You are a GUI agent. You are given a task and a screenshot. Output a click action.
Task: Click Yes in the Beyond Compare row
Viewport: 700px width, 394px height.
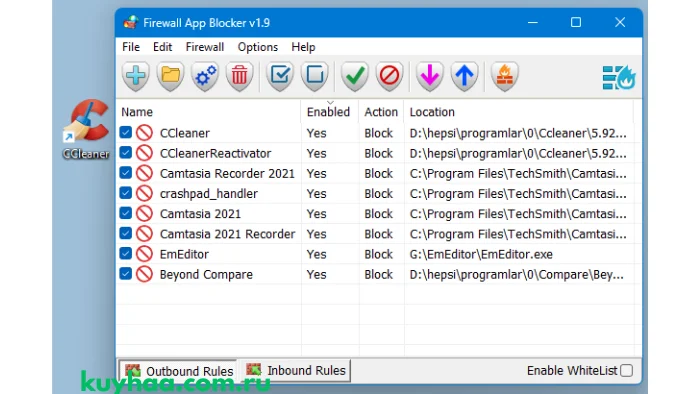[x=317, y=274]
